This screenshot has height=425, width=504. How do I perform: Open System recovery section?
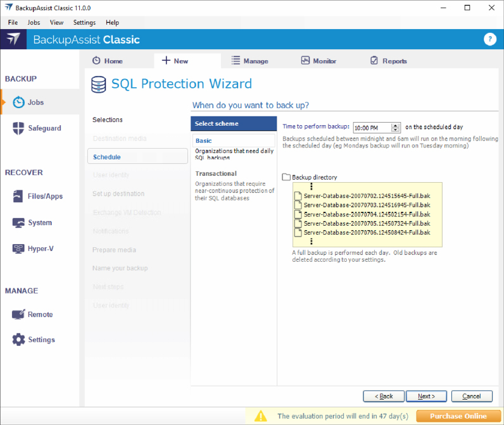click(x=39, y=223)
